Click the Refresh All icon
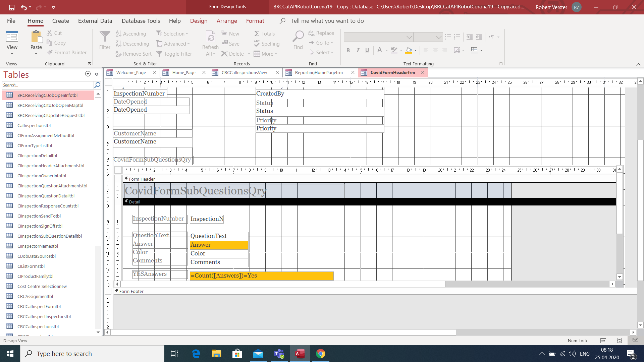The height and width of the screenshot is (362, 644). (x=210, y=37)
